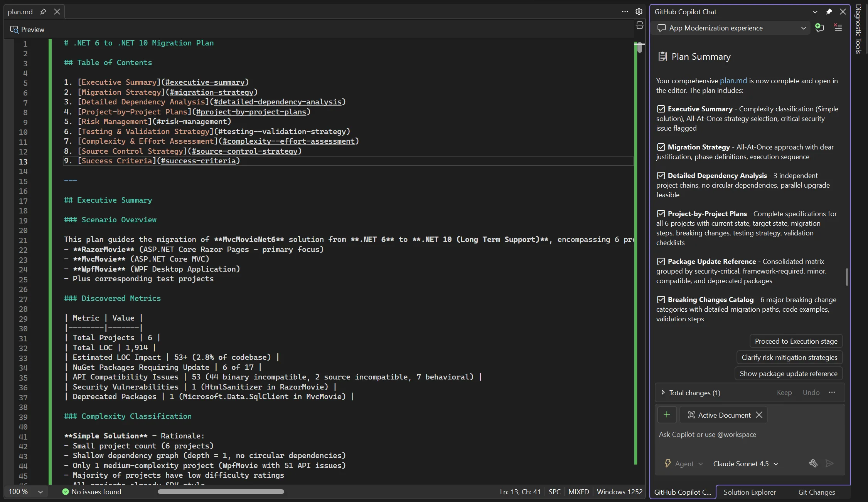This screenshot has height=502, width=868.
Task: Toggle Breaking Changes Catalog checkbox
Action: 661,300
